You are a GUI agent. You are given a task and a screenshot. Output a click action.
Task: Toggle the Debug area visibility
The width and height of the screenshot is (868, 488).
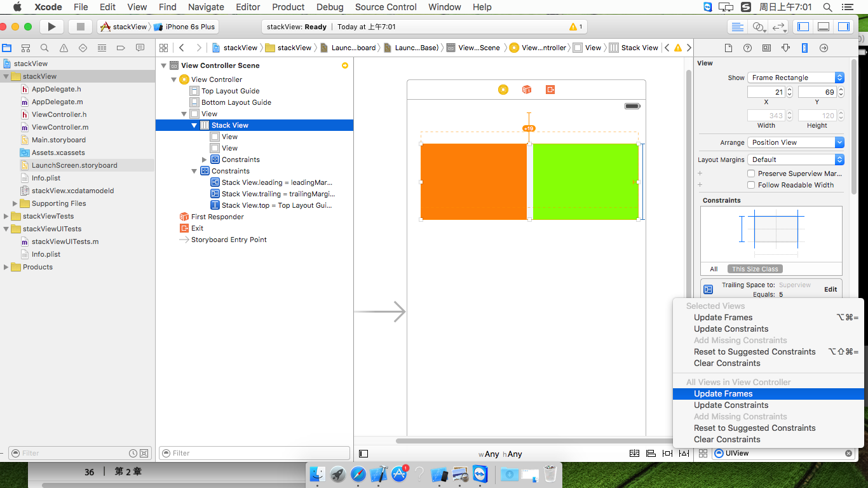[x=824, y=27]
